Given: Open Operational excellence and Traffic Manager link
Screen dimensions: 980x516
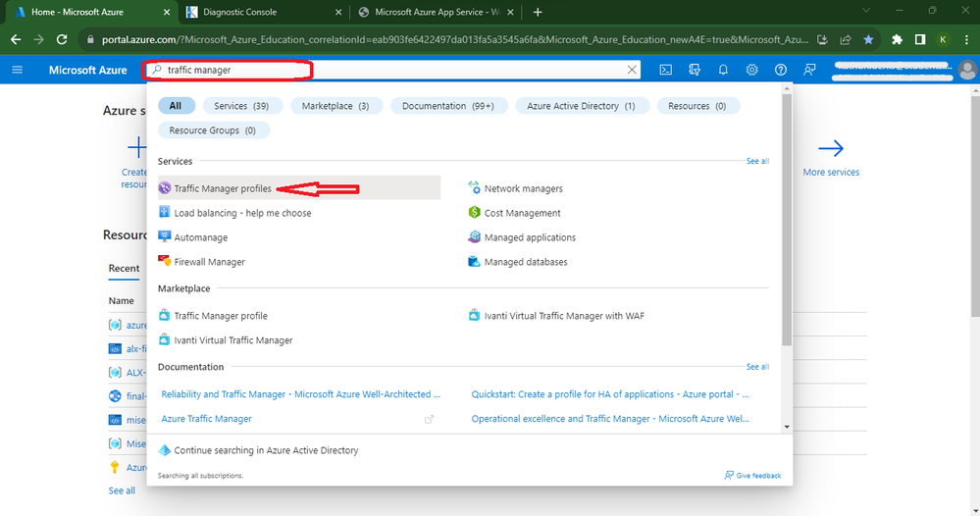Looking at the screenshot, I should click(610, 418).
